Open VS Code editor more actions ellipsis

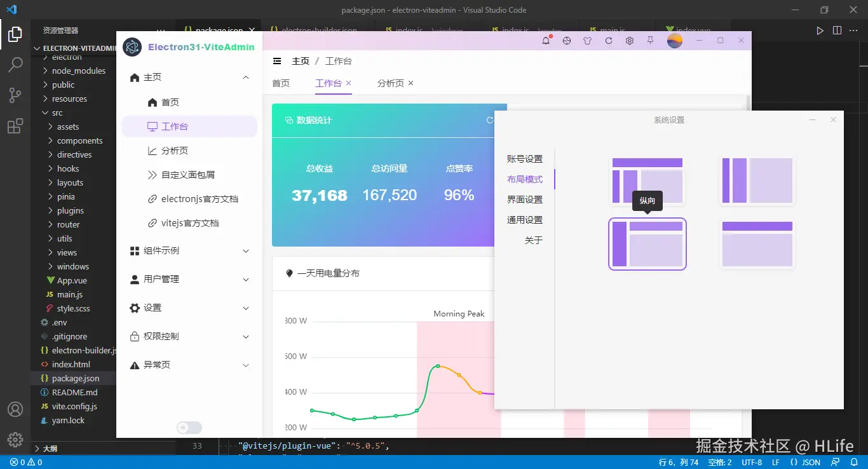(853, 31)
